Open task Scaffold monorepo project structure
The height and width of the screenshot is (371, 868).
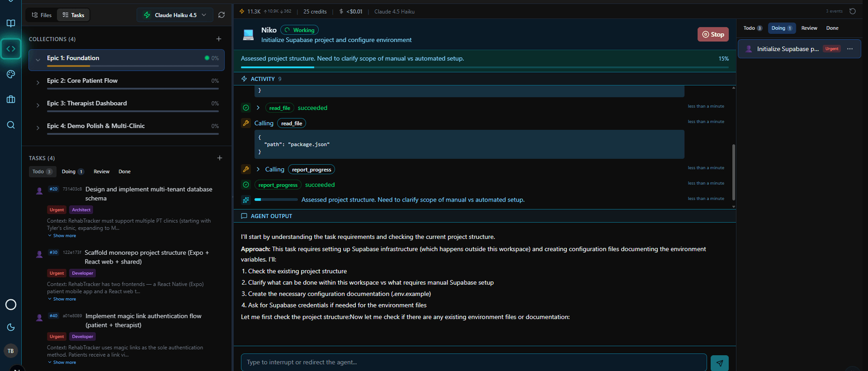146,257
